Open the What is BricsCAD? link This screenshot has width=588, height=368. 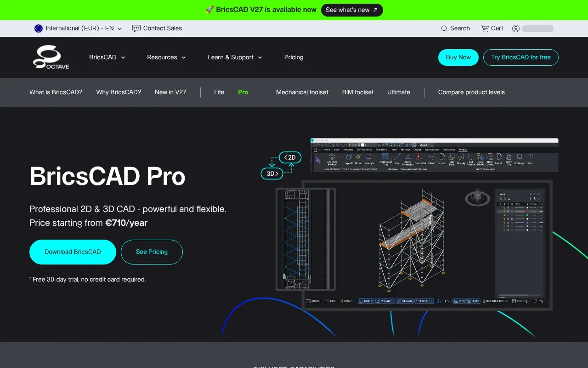(56, 92)
